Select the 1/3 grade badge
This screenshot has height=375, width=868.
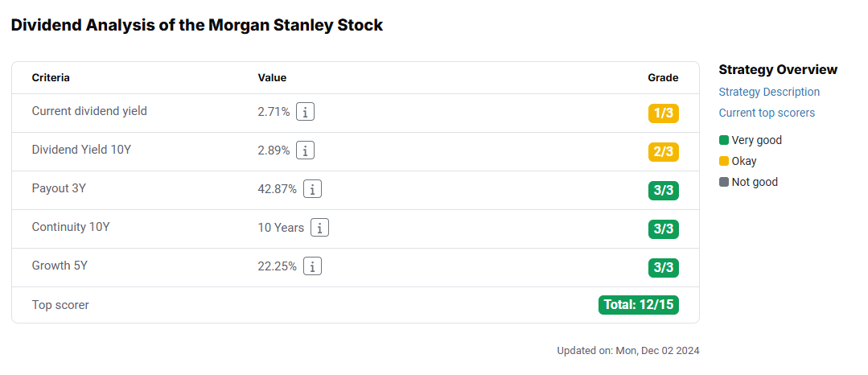point(663,113)
